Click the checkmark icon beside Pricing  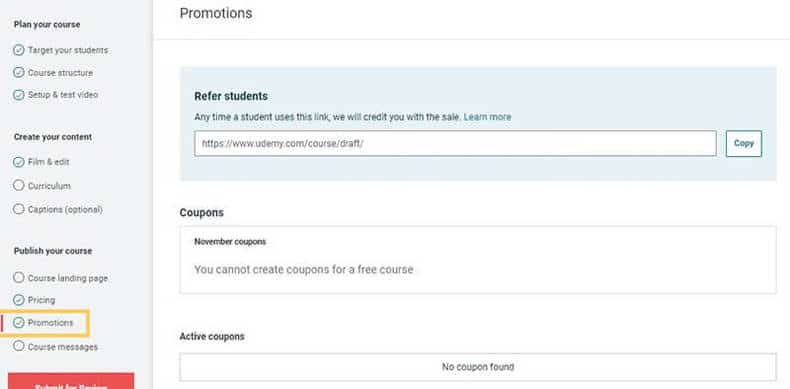19,300
